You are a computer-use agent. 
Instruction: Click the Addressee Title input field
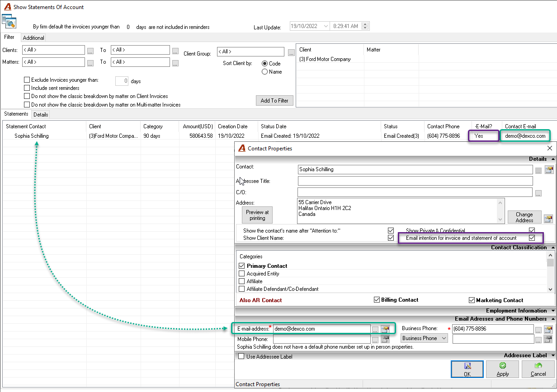point(415,181)
